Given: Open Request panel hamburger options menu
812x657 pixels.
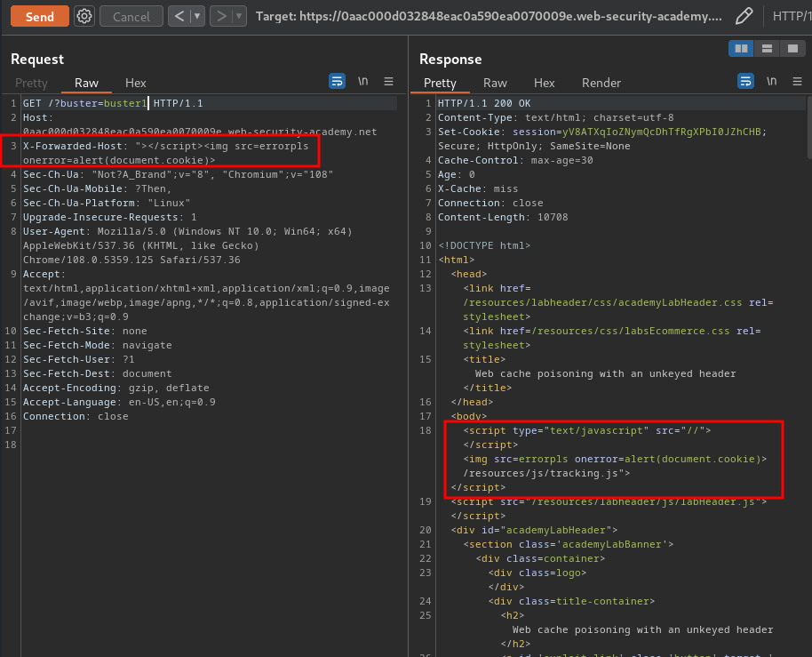Looking at the screenshot, I should click(x=388, y=82).
